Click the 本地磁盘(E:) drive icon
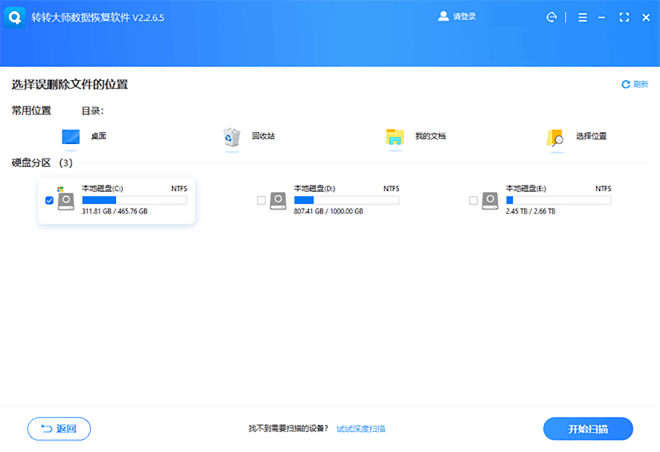The image size is (660, 452). coord(490,200)
